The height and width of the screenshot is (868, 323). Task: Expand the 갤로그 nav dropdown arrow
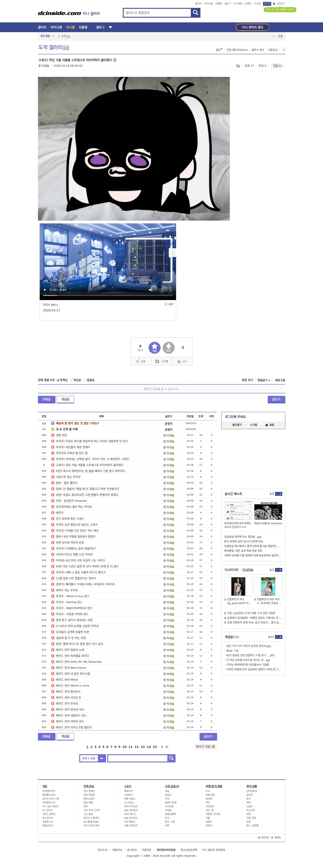tap(110, 27)
